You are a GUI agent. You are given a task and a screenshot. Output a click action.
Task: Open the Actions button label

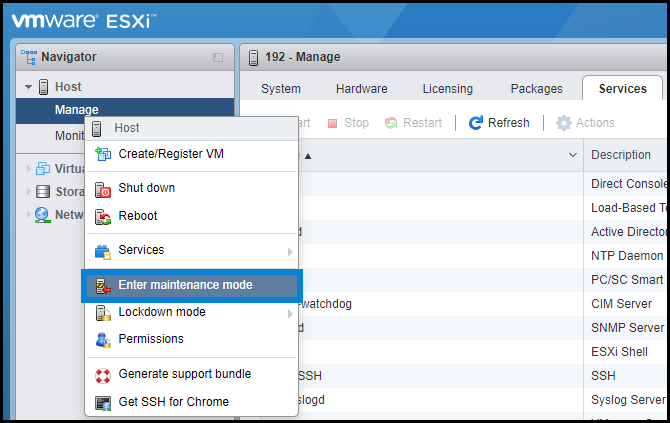click(x=595, y=123)
